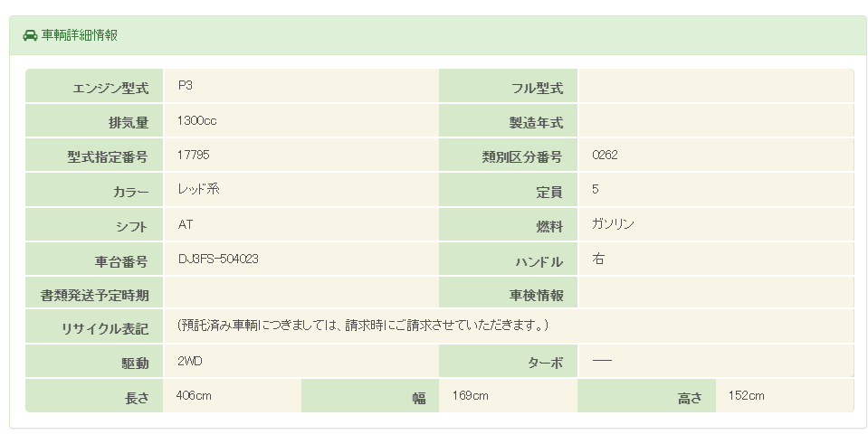Click the 定員 value 5

coord(595,190)
